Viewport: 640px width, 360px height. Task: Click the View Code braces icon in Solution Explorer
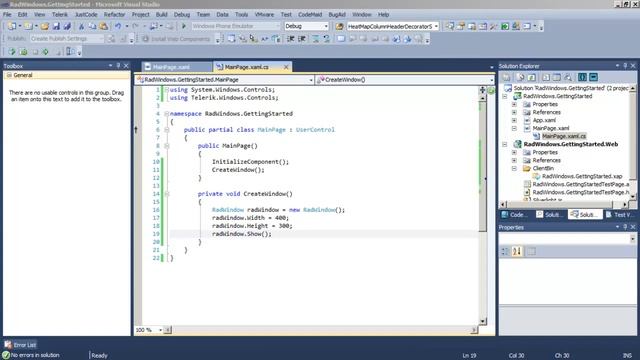(582, 77)
